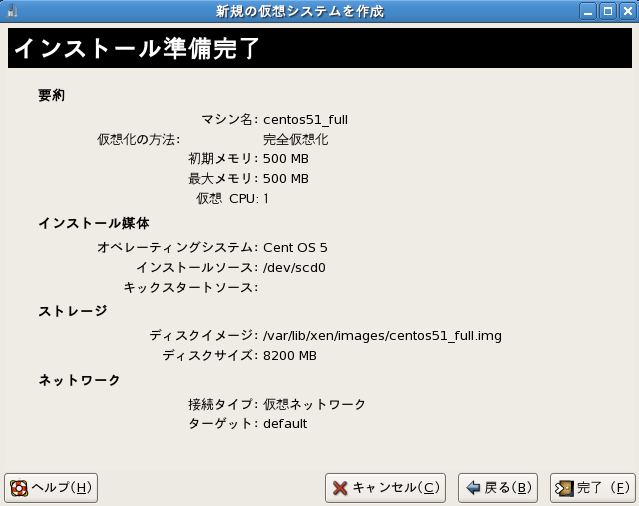Viewport: 639px width, 506px height.
Task: Click the 完全仮想化 virtualization method value
Action: (x=295, y=139)
